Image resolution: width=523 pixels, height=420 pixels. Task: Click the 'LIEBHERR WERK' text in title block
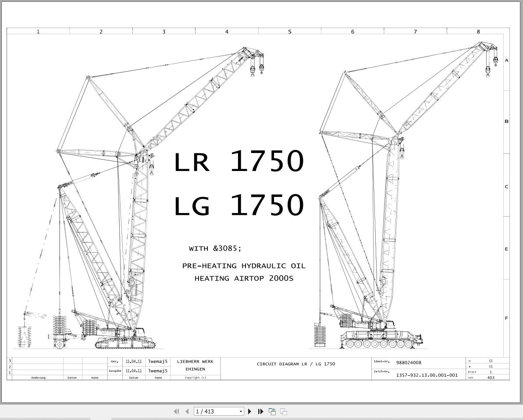[x=195, y=361]
